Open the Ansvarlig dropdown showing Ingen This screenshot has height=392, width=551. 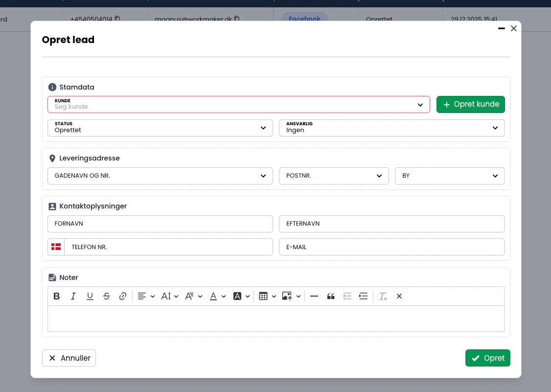(392, 128)
